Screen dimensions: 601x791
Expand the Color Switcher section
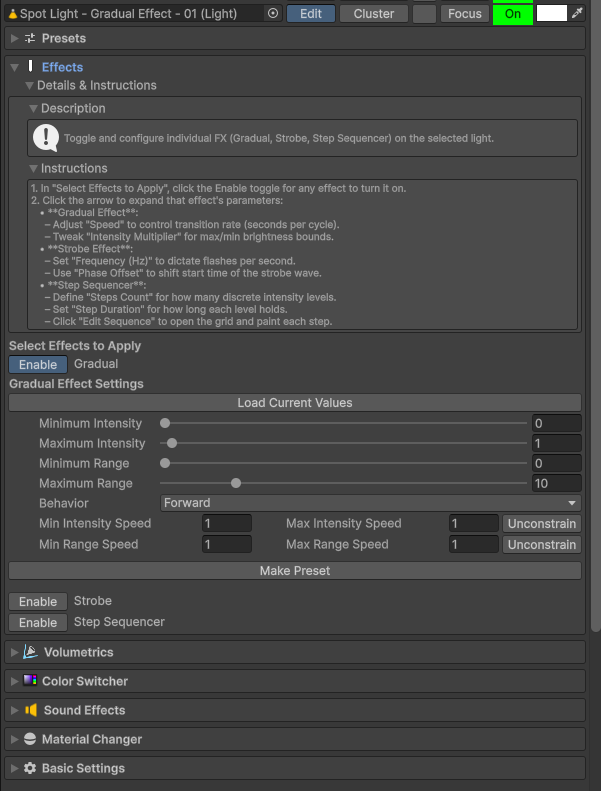click(x=15, y=681)
